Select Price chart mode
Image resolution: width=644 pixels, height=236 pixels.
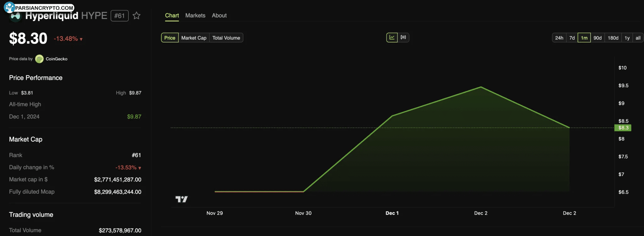click(x=170, y=38)
